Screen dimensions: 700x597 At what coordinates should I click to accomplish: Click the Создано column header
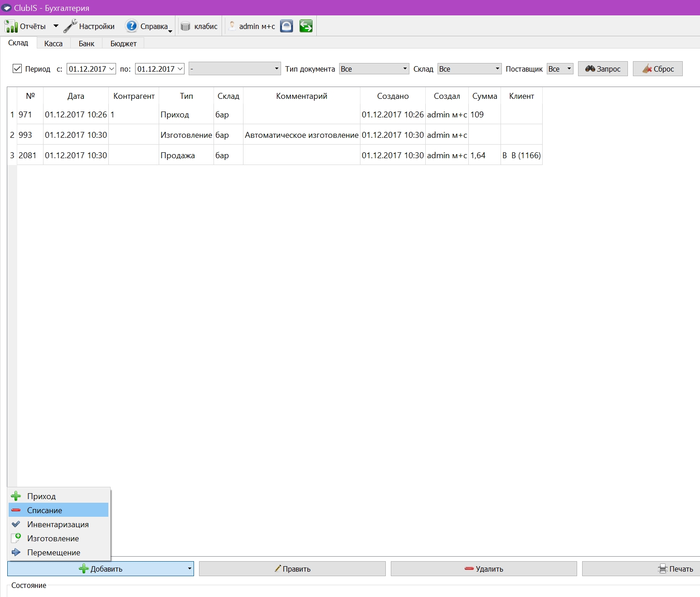point(393,96)
